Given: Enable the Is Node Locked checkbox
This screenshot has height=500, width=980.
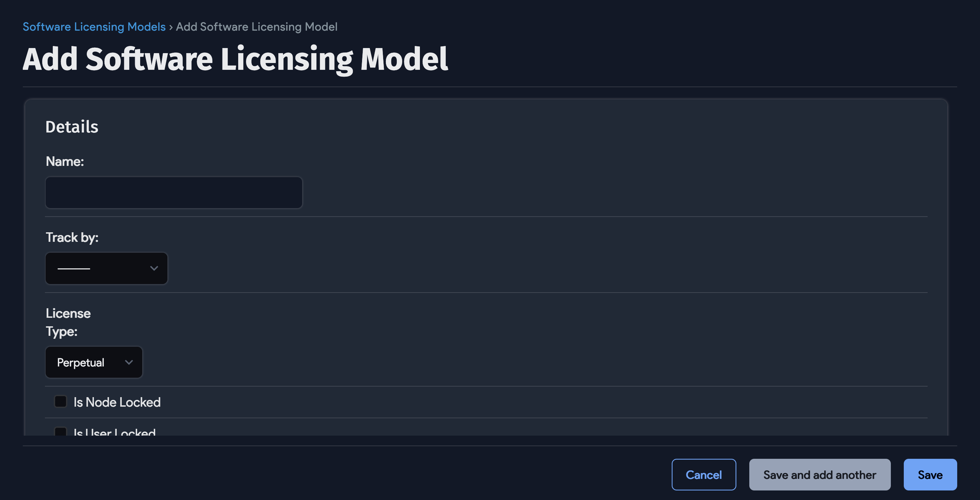Looking at the screenshot, I should pos(61,401).
